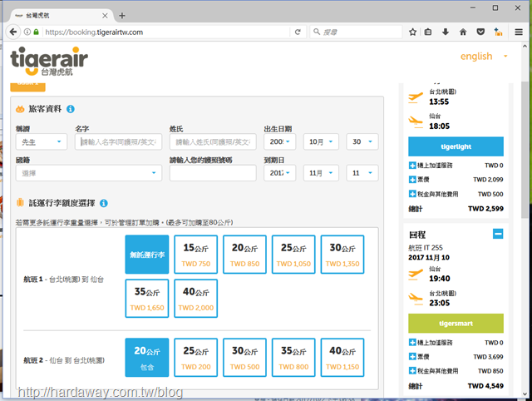This screenshot has height=401, width=532.
Task: Open the birth day dropdown showing 30
Action: point(362,141)
